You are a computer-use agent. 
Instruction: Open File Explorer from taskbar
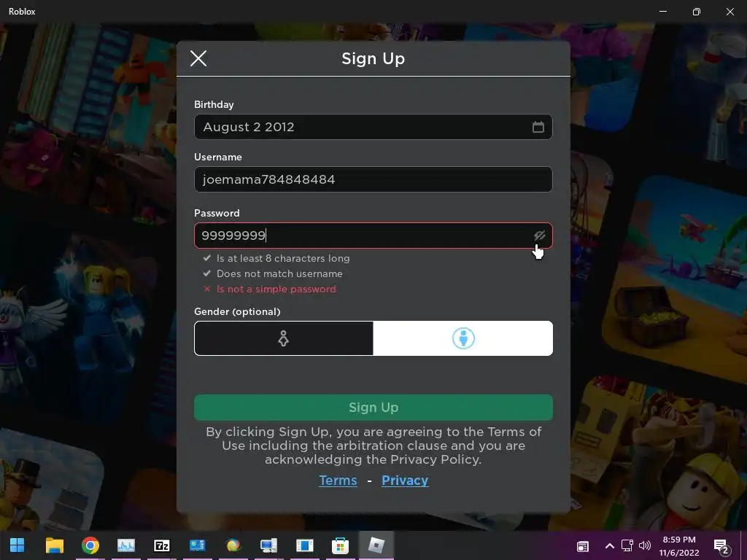click(54, 545)
